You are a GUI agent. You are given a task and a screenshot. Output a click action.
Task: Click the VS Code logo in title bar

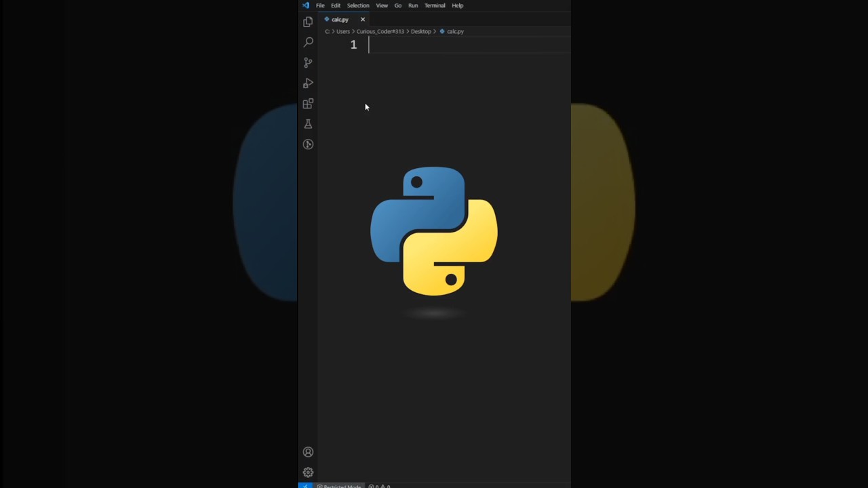[306, 5]
